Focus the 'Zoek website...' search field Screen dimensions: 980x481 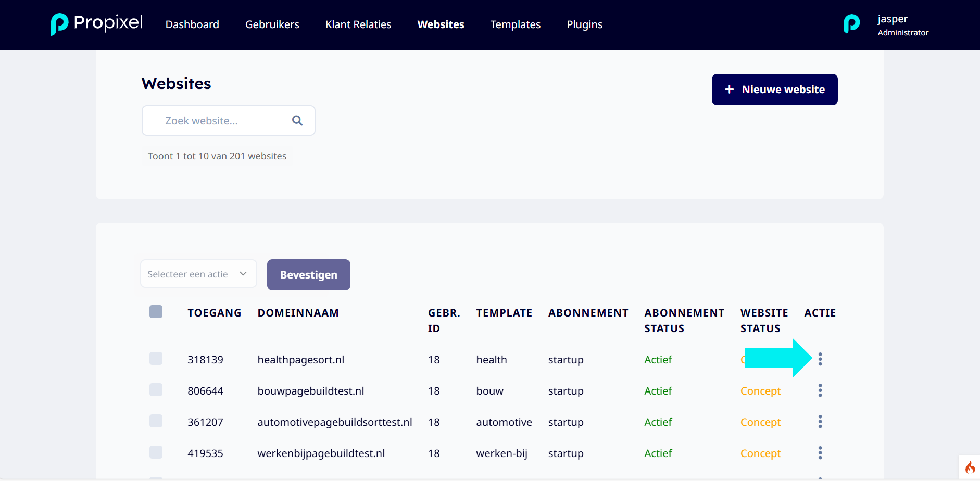coord(229,121)
